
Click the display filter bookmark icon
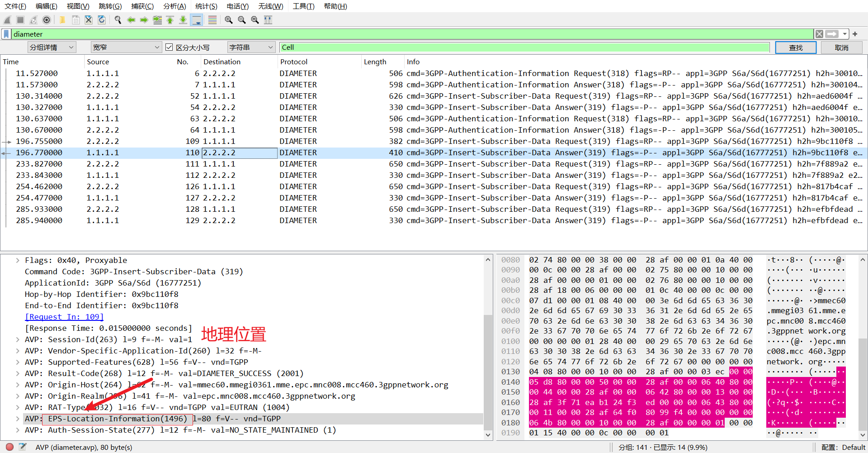click(6, 34)
